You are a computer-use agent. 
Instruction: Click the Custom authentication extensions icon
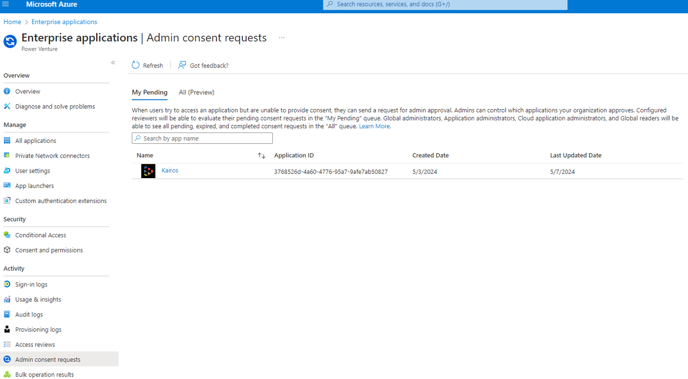(7, 200)
